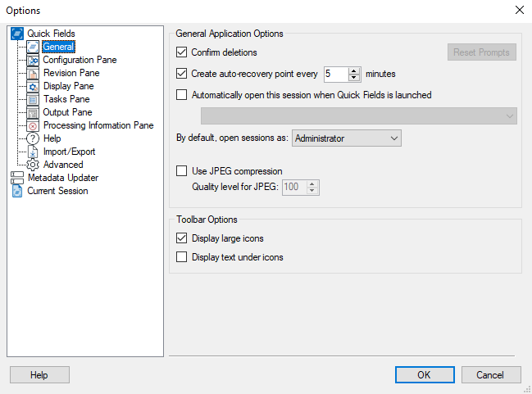
Task: Enable automatically open this session checkbox
Action: pos(181,94)
